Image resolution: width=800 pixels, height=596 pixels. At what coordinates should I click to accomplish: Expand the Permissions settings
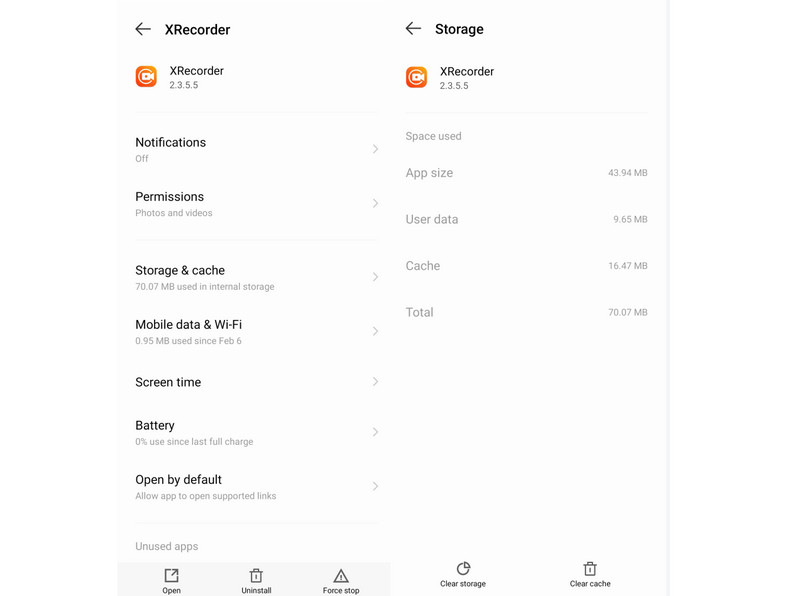(x=257, y=203)
